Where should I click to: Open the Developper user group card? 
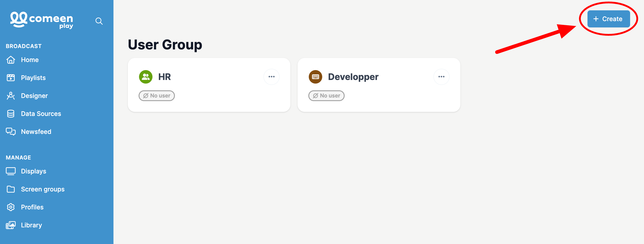pos(379,85)
